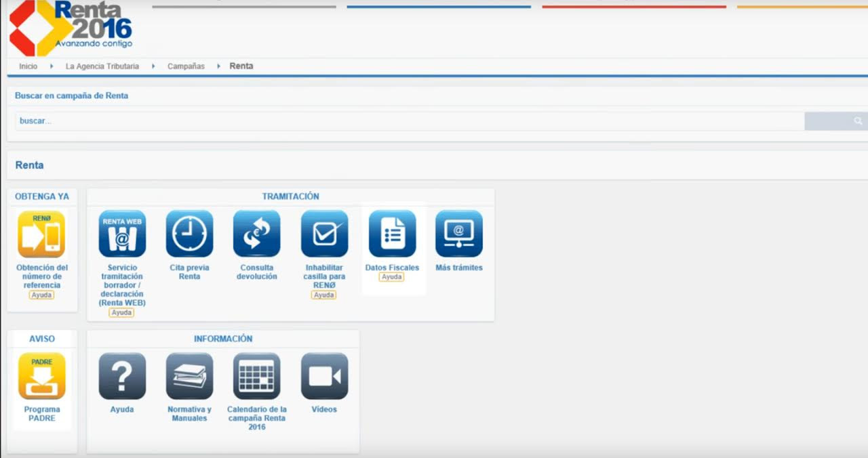Open the RENØ reference number icon
This screenshot has width=868, height=458.
pyautogui.click(x=41, y=234)
